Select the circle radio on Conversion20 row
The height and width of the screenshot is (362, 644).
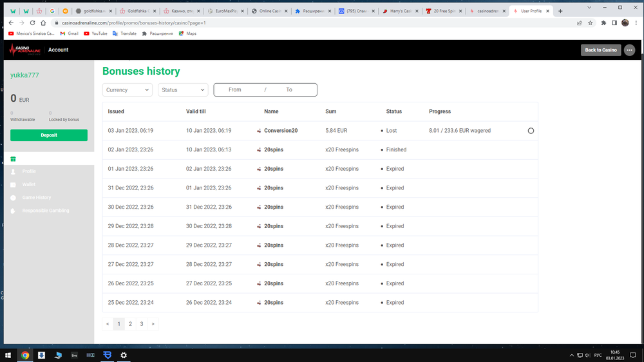[x=531, y=131]
